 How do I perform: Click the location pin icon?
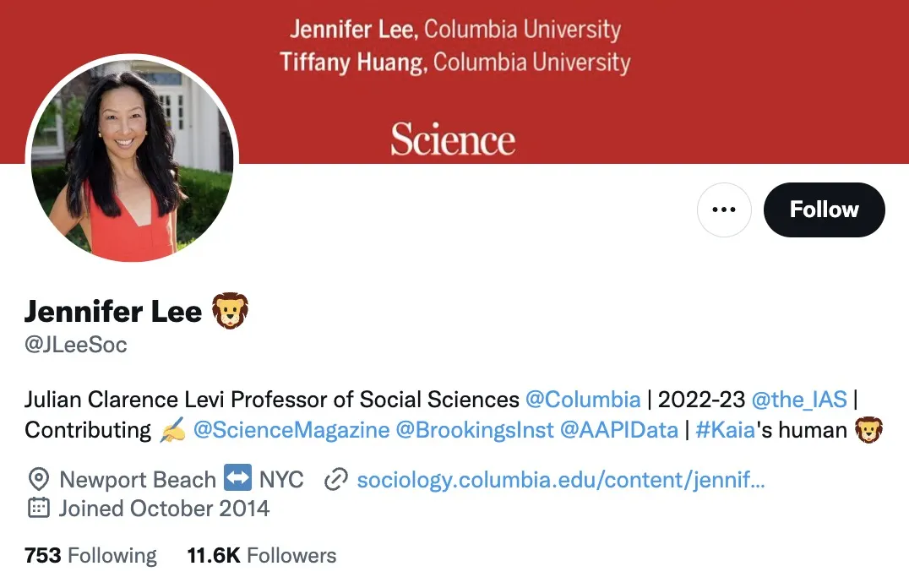(x=38, y=480)
